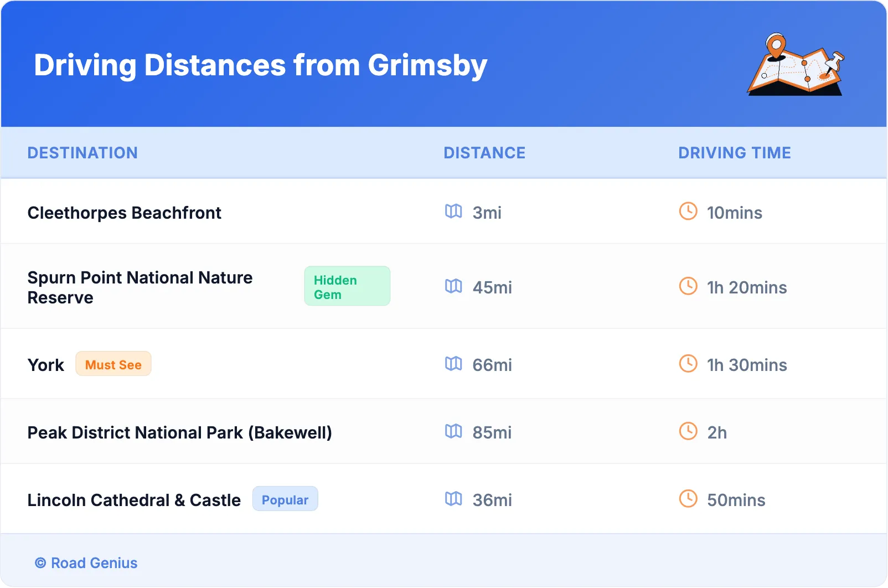The image size is (888, 588).
Task: Select Peak District National Park (Bakewell)
Action: tap(180, 432)
